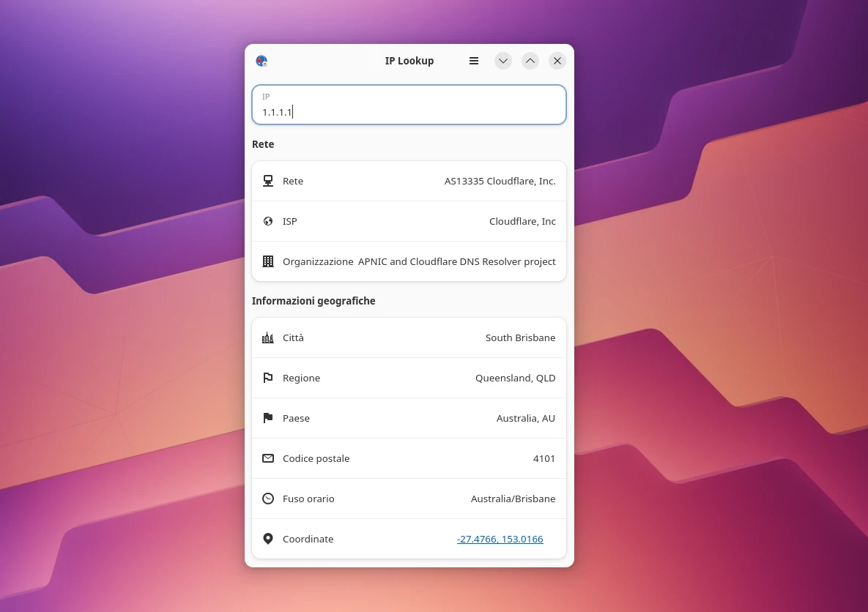The width and height of the screenshot is (868, 612).
Task: Open the -27.4766, 153.0166 coordinates link
Action: point(500,539)
